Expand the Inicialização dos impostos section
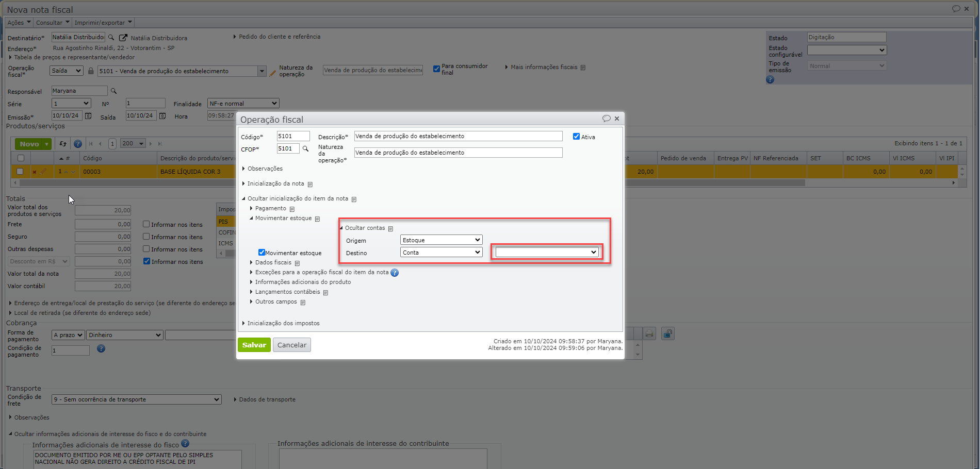This screenshot has height=469, width=980. click(x=281, y=324)
